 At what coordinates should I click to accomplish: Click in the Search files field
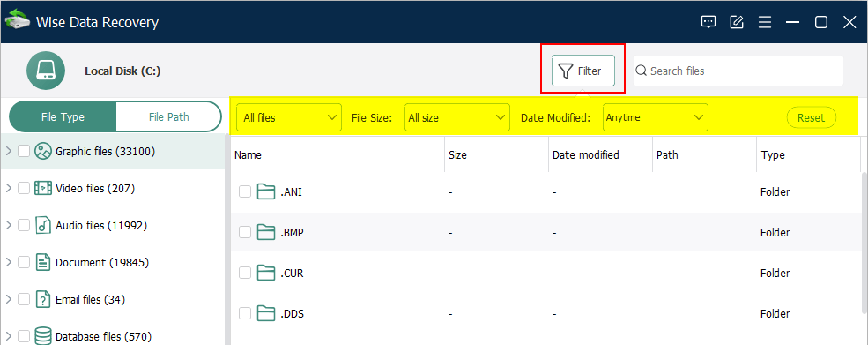[738, 71]
